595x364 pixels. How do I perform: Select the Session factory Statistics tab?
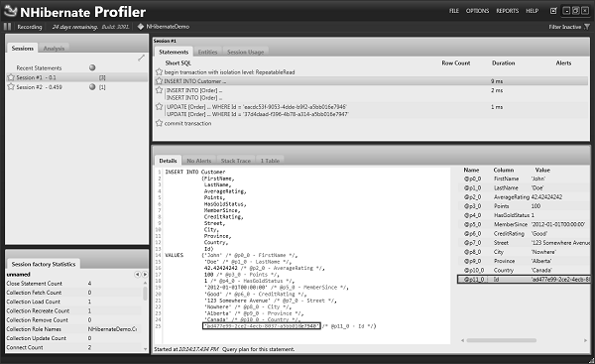[x=44, y=264]
